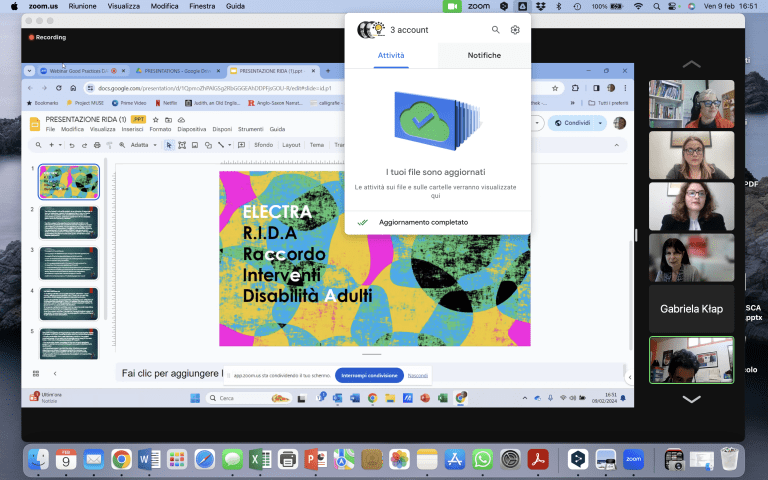Click the print icon in Slides toolbar

pos(97,145)
